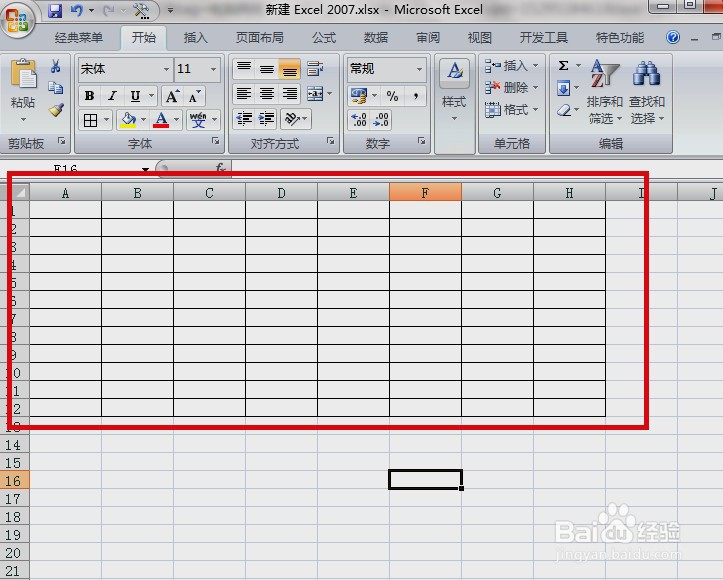This screenshot has height=580, width=723.
Task: Open the font size 11 dropdown
Action: click(x=213, y=69)
